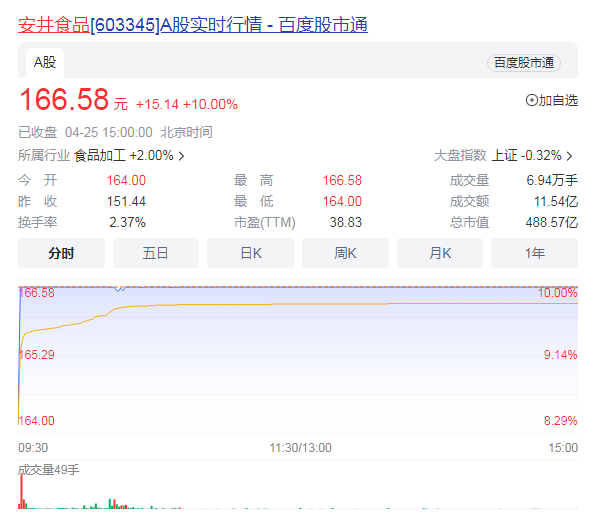Click the 上证 index name

pos(504,156)
